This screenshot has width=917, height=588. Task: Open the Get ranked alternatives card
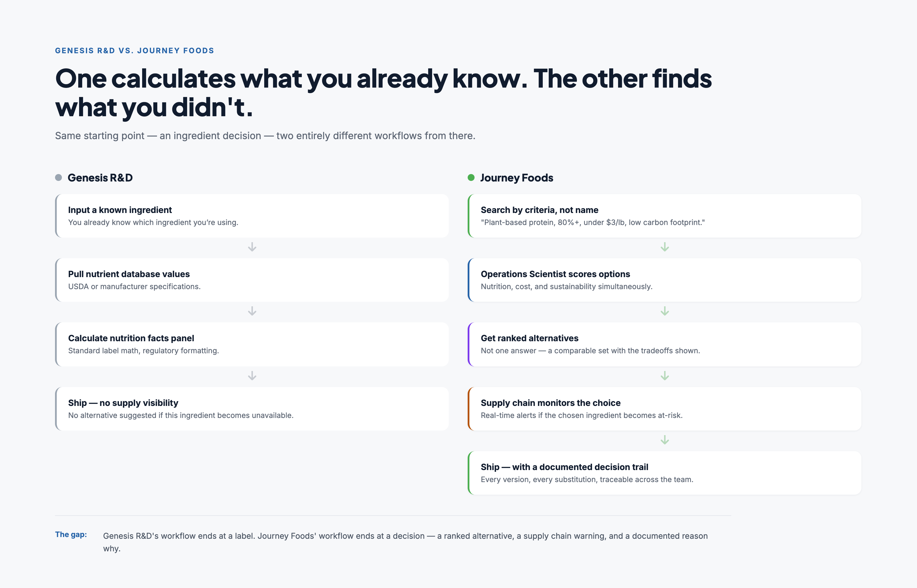click(665, 344)
